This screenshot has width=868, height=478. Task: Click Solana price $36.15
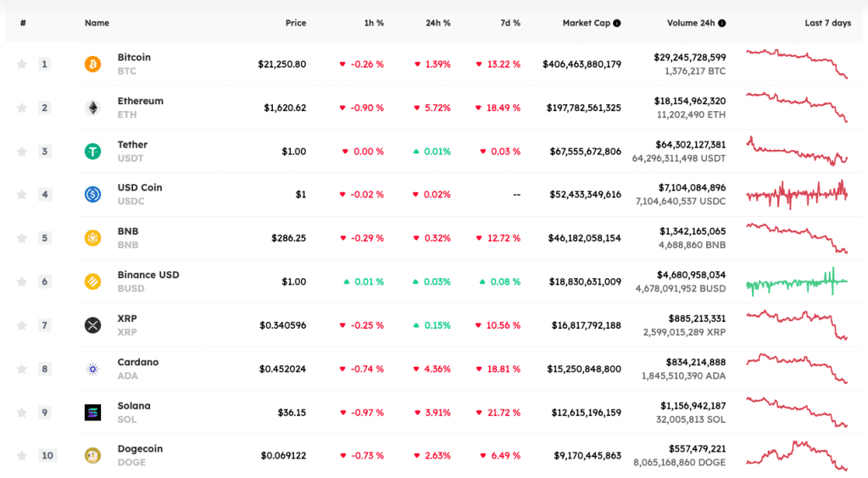292,413
